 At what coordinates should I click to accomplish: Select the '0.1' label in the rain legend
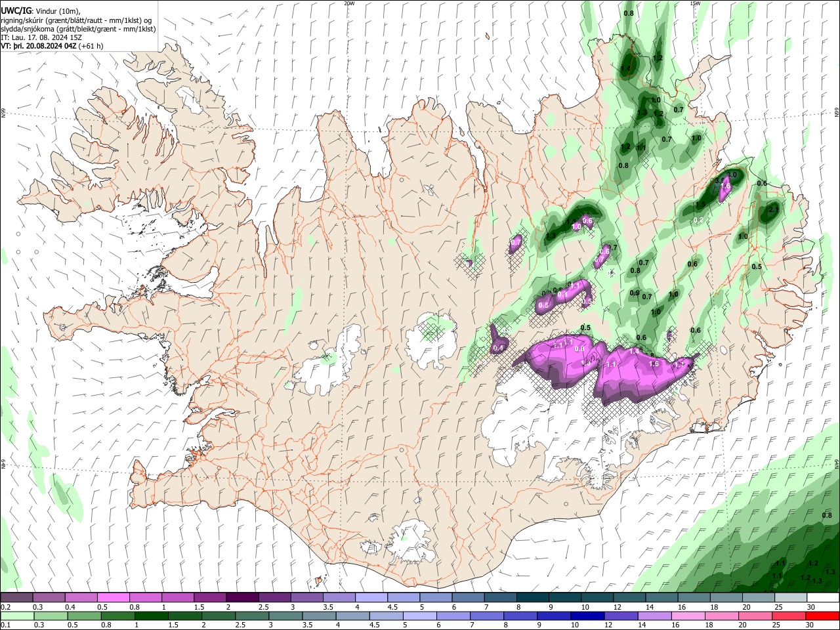tap(4, 625)
